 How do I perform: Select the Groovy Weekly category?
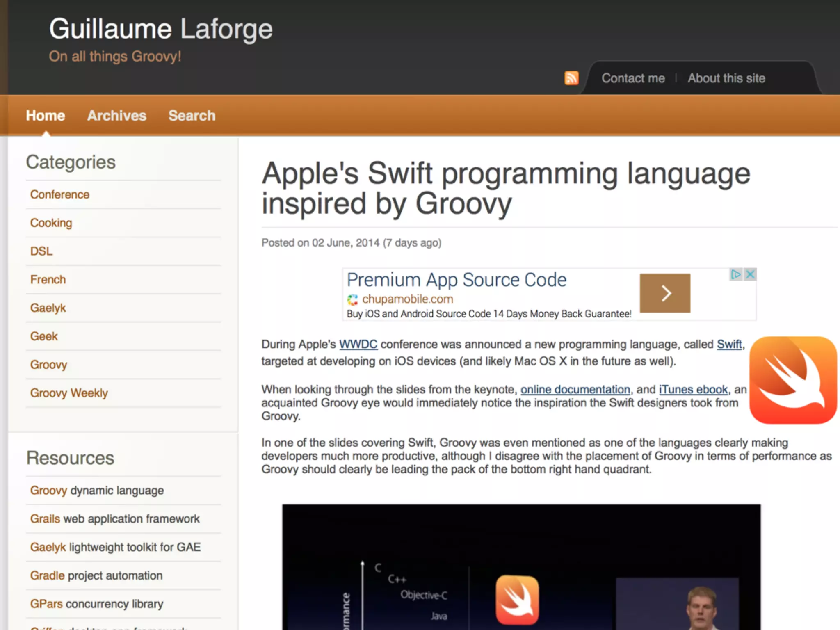pyautogui.click(x=69, y=393)
